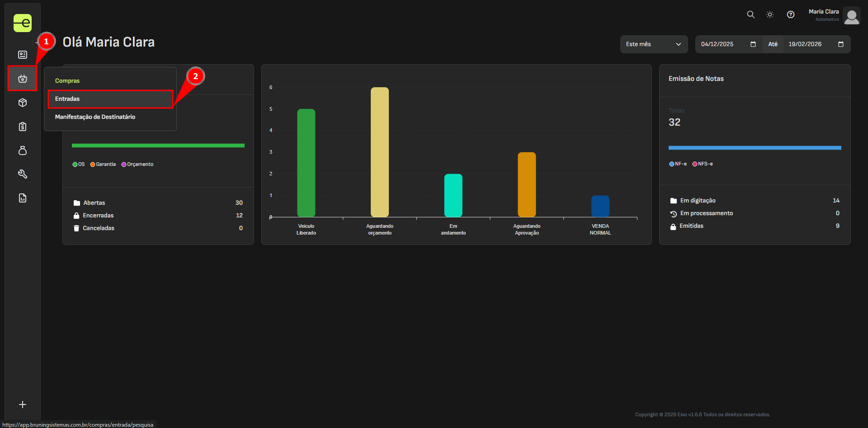Click the plus icon at sidebar bottom

23,404
